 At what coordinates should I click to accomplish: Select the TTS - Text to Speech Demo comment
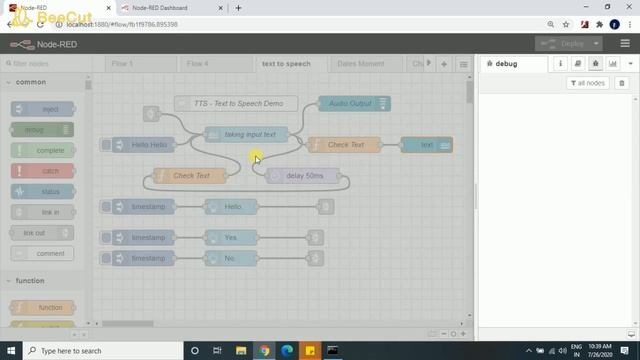pos(236,104)
